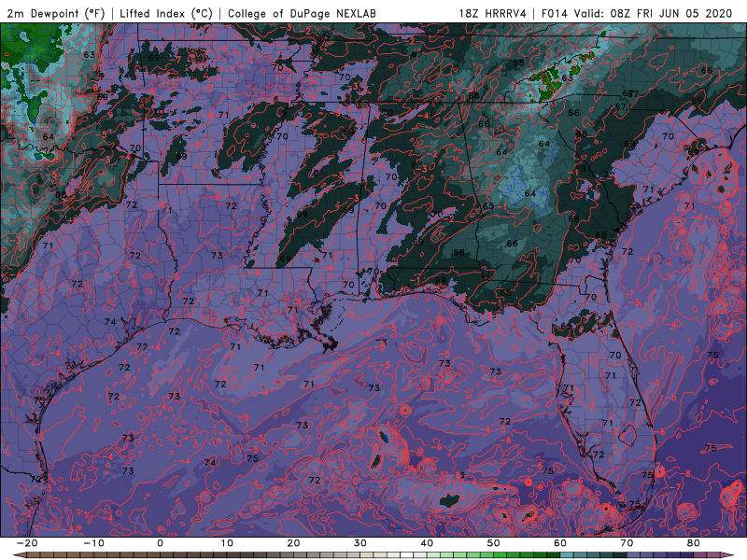Click the '10' color scale label
Image resolution: width=747 pixels, height=560 pixels.
(x=227, y=543)
